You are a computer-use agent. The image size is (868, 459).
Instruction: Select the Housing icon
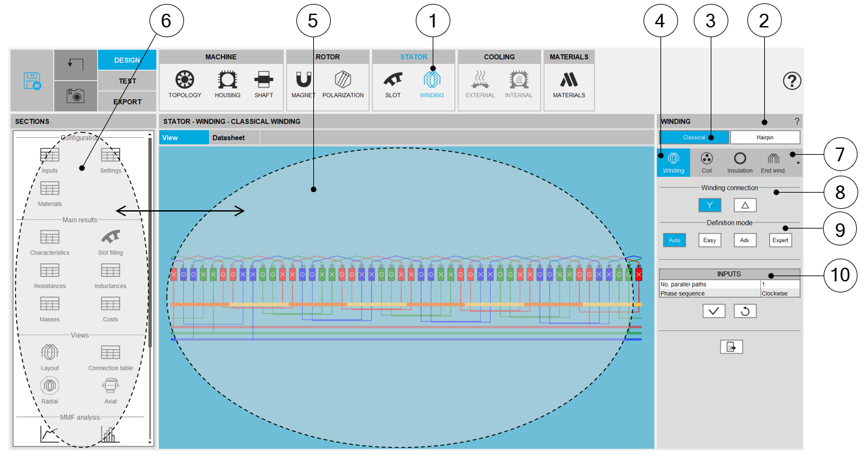click(227, 85)
